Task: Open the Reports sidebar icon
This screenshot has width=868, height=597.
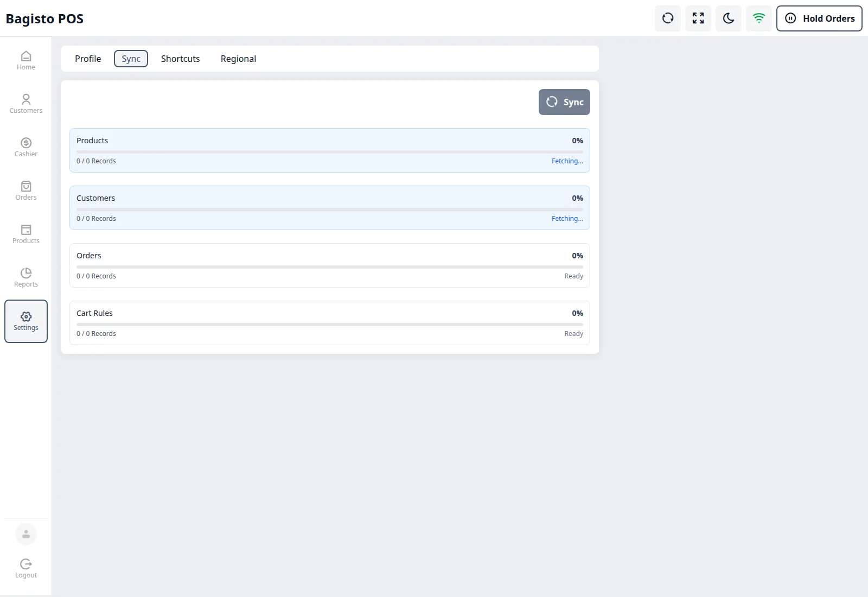Action: (x=26, y=278)
